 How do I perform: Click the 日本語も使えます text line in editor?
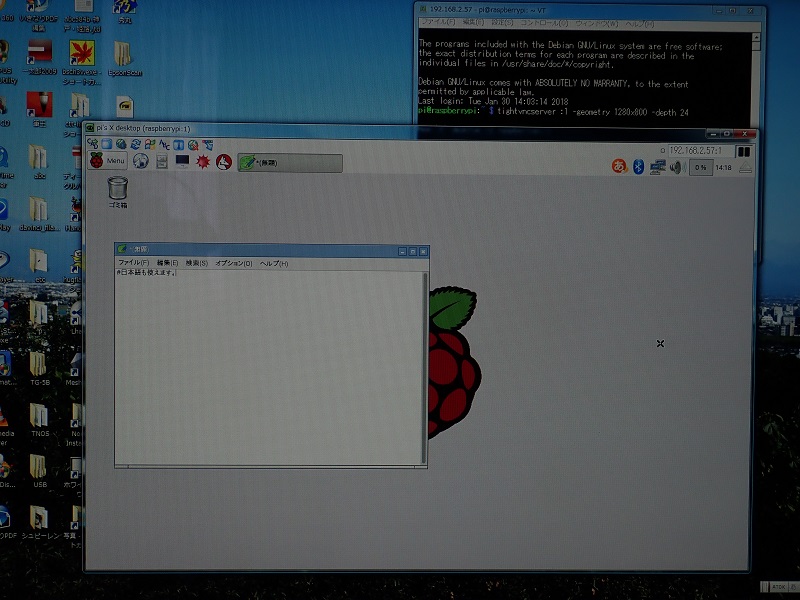(x=146, y=273)
